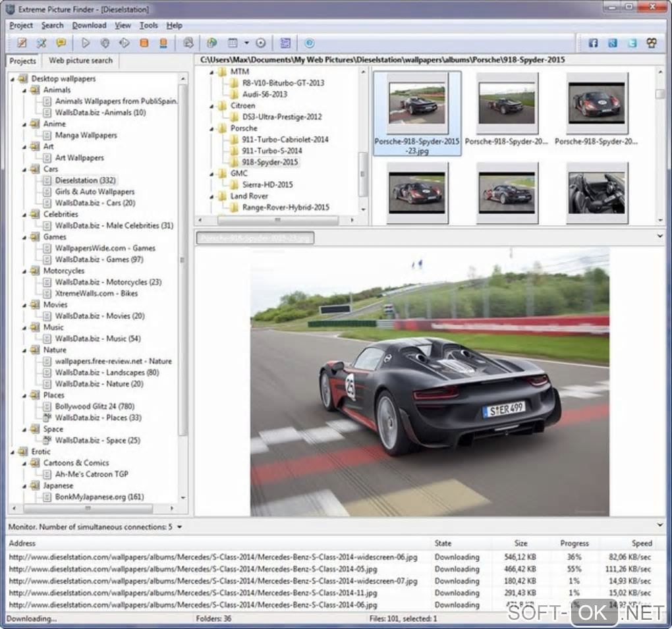Click the orange stop download icon
The image size is (672, 629).
coord(144,43)
